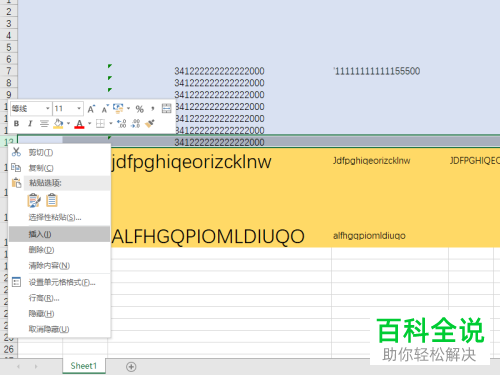
Task: Open the accounting format dropdown arrow
Action: [128, 109]
